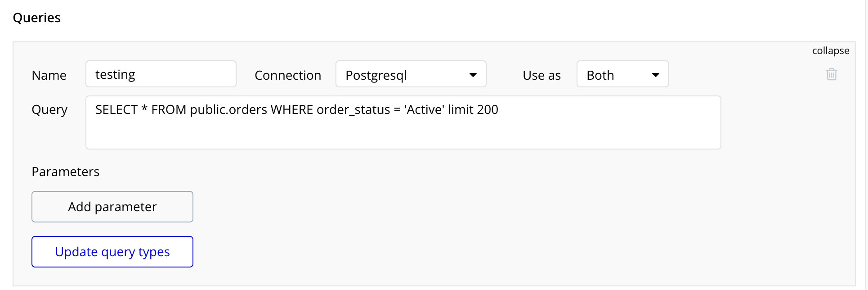Delete the testing query with trash icon

tap(832, 74)
